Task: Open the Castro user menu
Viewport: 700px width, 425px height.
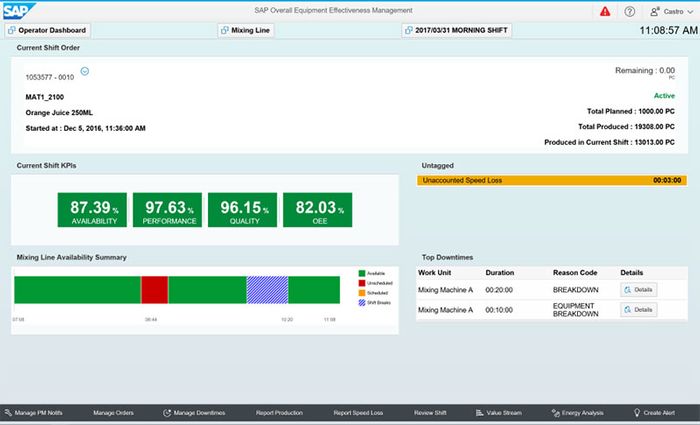Action: point(671,12)
